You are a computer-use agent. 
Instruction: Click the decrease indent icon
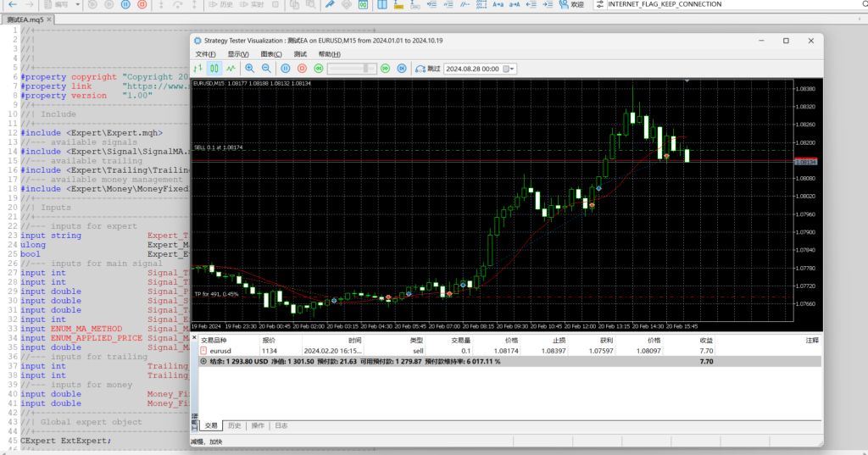point(531,4)
